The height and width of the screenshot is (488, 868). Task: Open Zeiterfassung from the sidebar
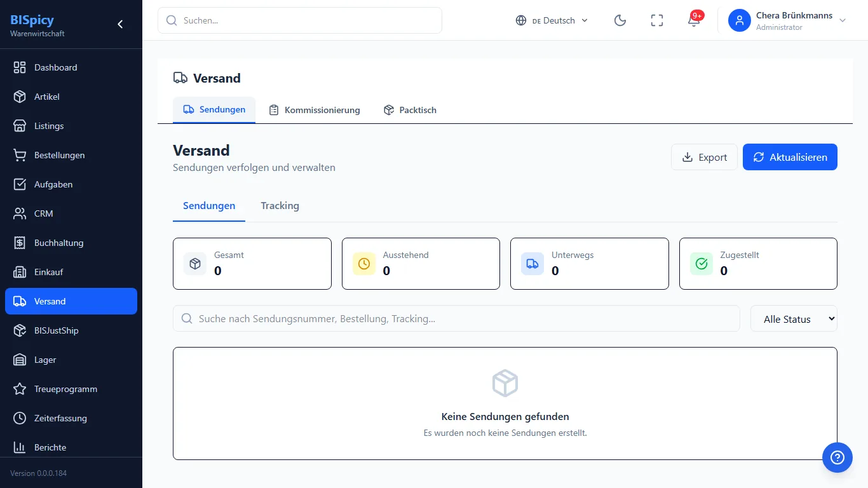pos(71,418)
